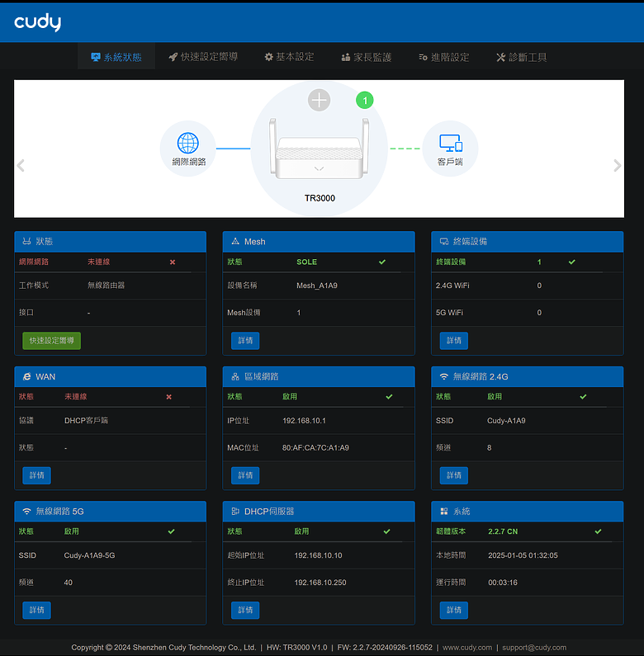Open 區域網路 panel 詳情 button

pos(245,475)
